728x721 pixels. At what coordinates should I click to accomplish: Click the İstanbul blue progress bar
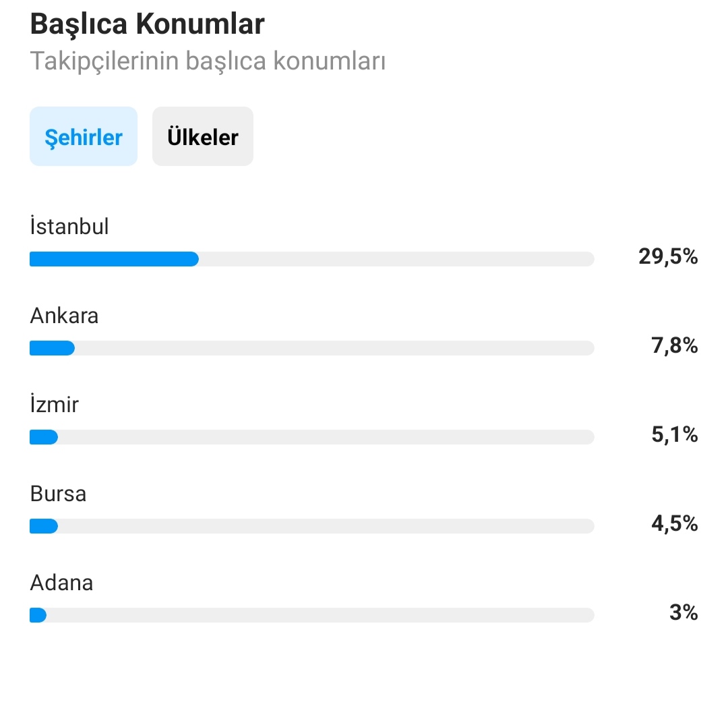pyautogui.click(x=114, y=259)
